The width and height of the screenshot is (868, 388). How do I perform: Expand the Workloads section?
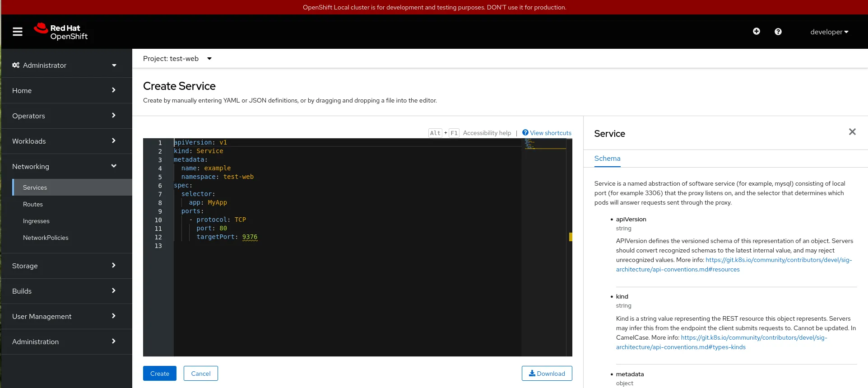point(65,141)
